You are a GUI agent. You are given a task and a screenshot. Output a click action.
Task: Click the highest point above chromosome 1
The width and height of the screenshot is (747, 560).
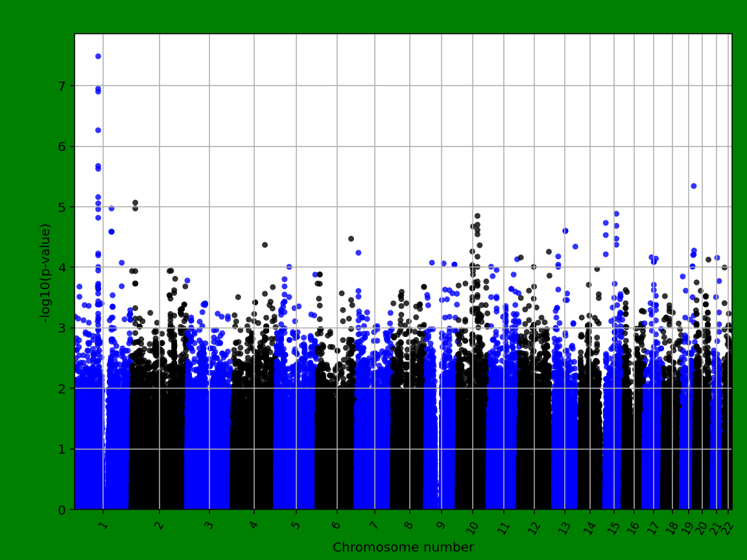[x=99, y=56]
